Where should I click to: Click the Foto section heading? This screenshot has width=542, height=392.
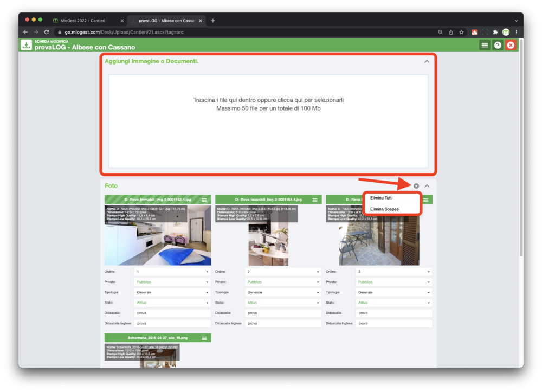111,185
